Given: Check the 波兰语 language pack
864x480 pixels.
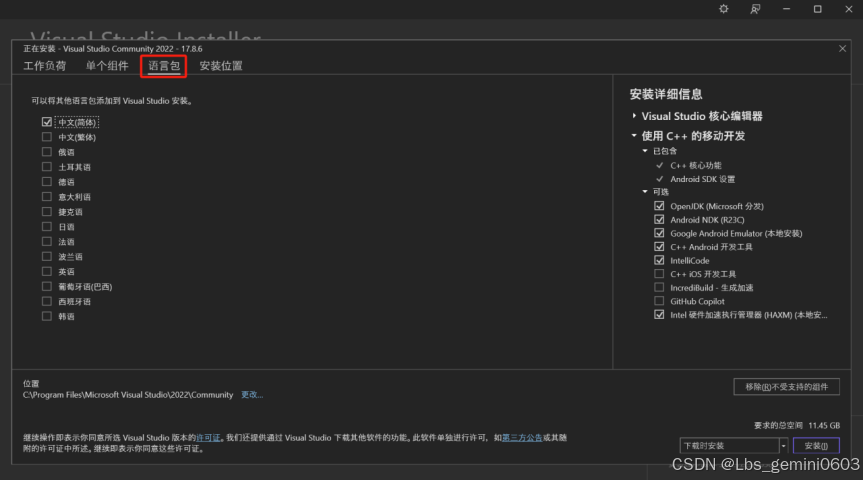Looking at the screenshot, I should [x=47, y=256].
